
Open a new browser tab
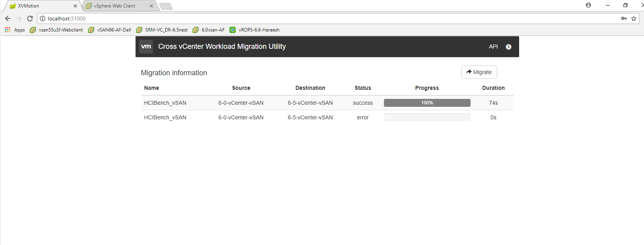166,6
